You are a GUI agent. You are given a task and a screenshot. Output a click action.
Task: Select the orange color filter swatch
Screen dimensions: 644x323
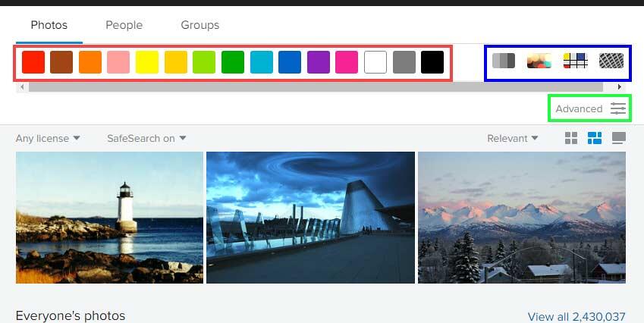(x=90, y=62)
